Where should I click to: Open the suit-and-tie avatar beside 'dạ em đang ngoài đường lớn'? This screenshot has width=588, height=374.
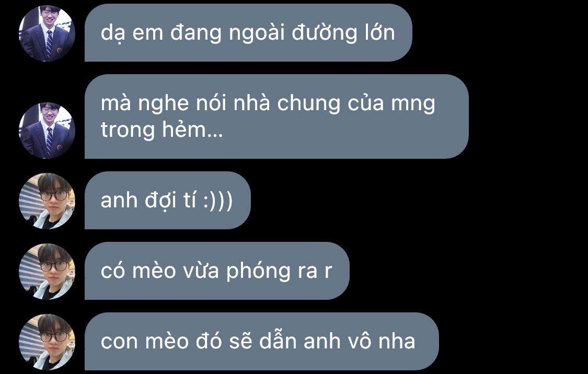pos(47,33)
